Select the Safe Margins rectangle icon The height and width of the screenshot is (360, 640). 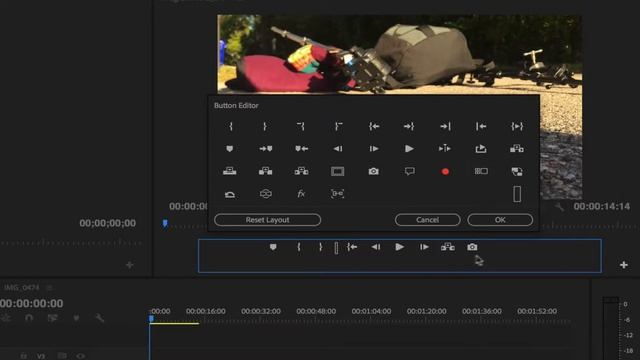point(338,171)
